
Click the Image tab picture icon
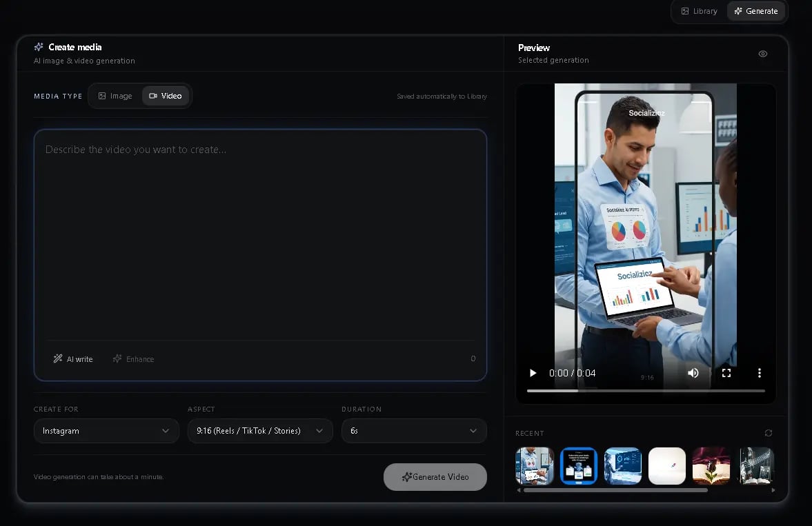click(x=102, y=96)
